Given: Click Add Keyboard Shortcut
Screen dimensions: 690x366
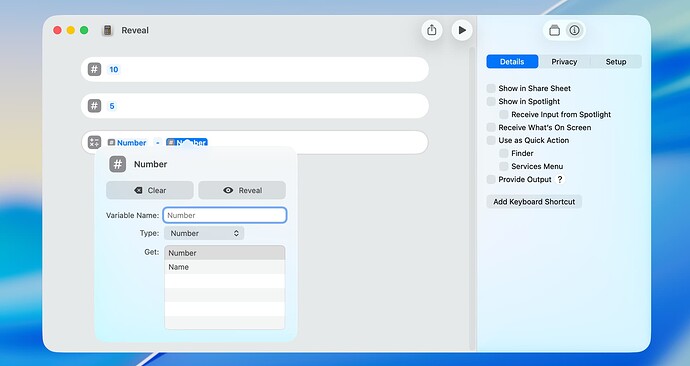Looking at the screenshot, I should (534, 201).
